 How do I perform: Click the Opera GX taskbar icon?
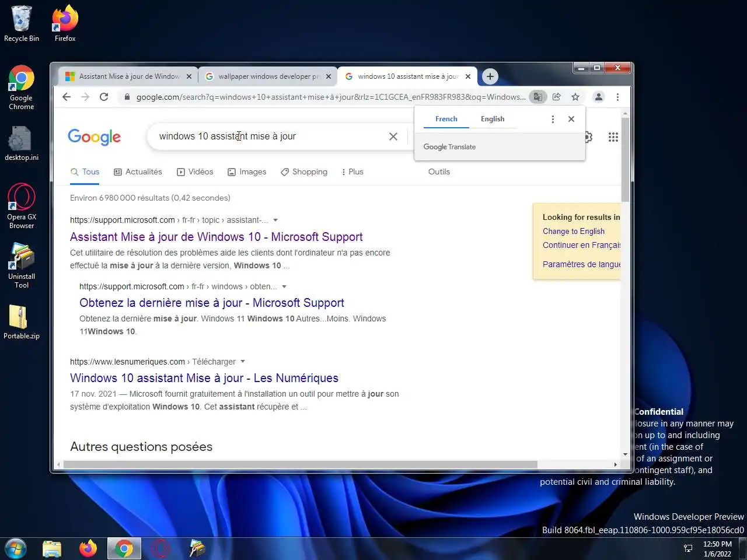[160, 549]
